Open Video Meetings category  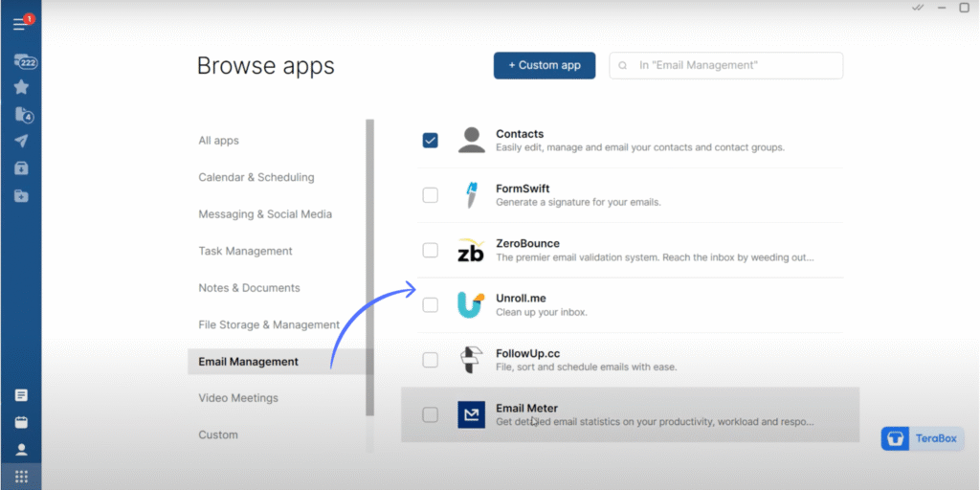click(238, 398)
